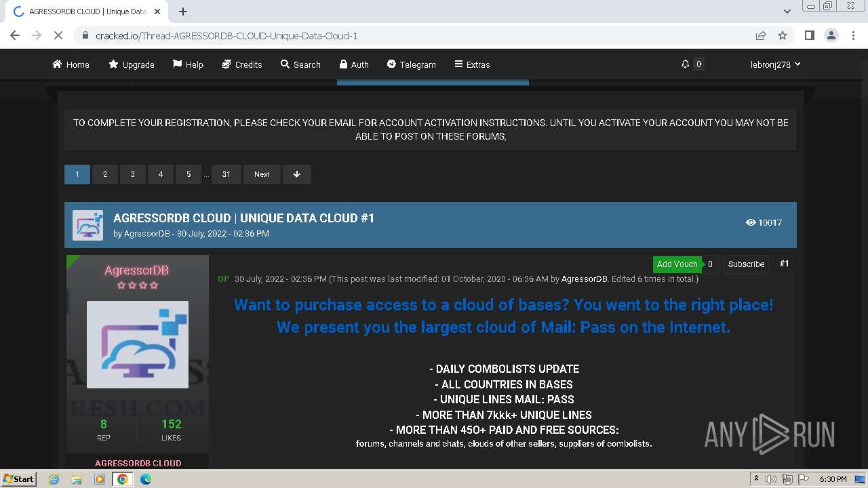Open media player from taskbar
This screenshot has height=488, width=868.
[100, 479]
